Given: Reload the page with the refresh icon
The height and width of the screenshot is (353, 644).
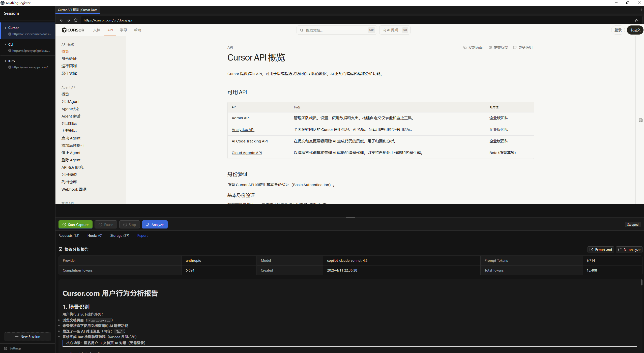Looking at the screenshot, I should 76,20.
